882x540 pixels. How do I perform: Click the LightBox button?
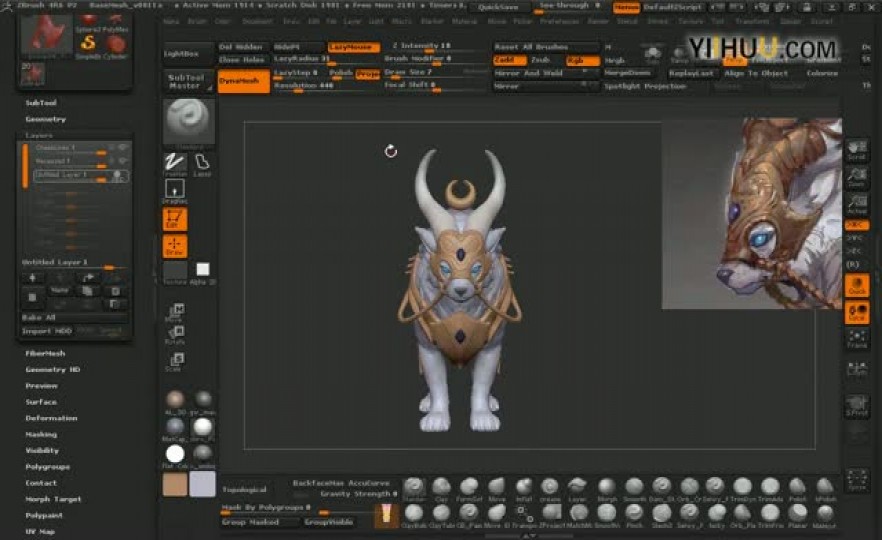coord(189,53)
